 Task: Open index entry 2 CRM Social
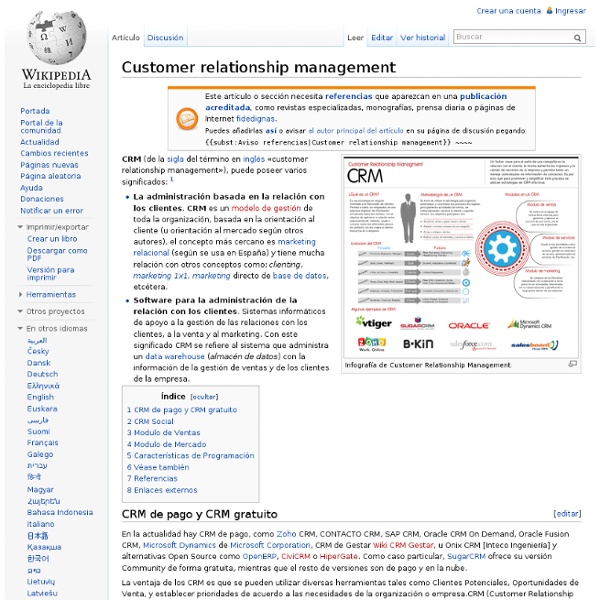pyautogui.click(x=150, y=421)
